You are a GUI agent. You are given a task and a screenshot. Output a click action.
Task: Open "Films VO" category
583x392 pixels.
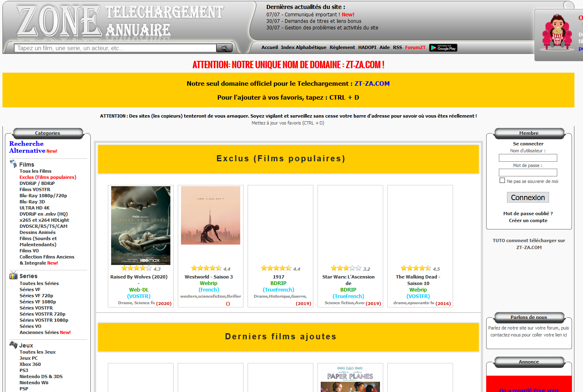click(x=29, y=251)
